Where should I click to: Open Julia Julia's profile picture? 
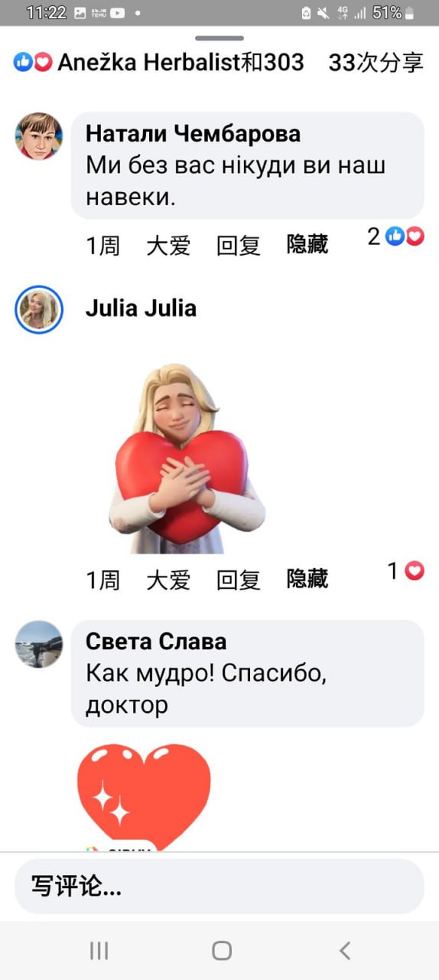pos(39,309)
